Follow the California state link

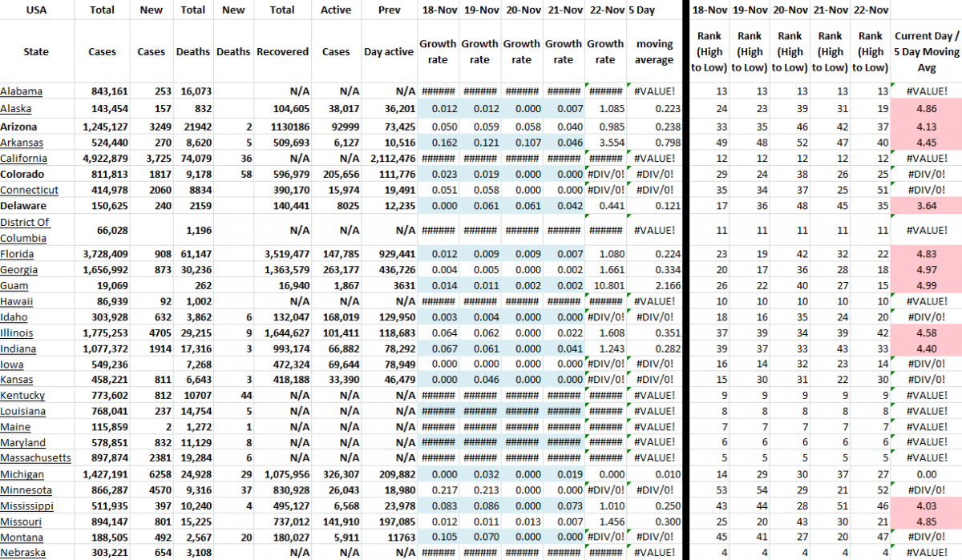23,159
